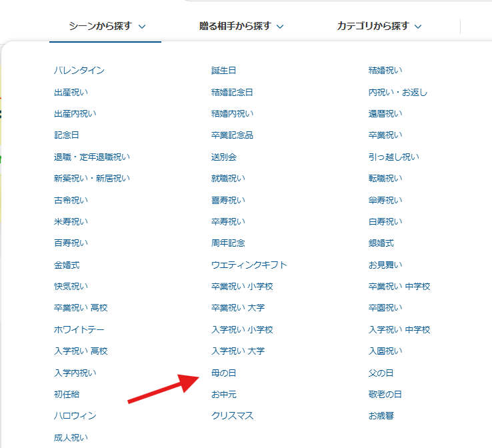Open the 誕生日 gift category
This screenshot has height=448, width=492.
tap(223, 70)
